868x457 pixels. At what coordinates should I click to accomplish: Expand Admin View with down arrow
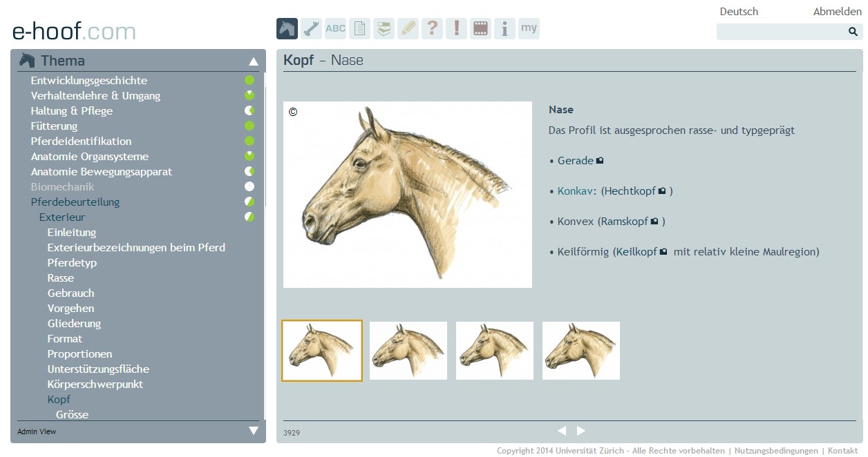point(254,431)
